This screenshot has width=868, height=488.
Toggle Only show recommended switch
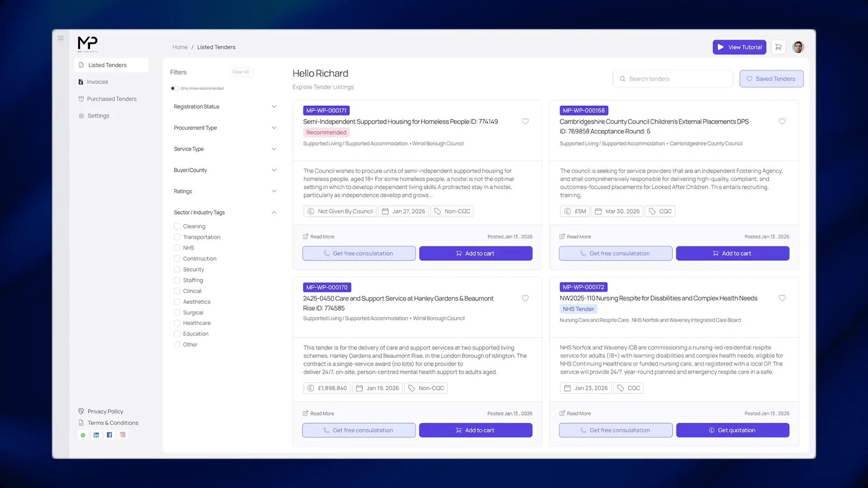pyautogui.click(x=174, y=89)
